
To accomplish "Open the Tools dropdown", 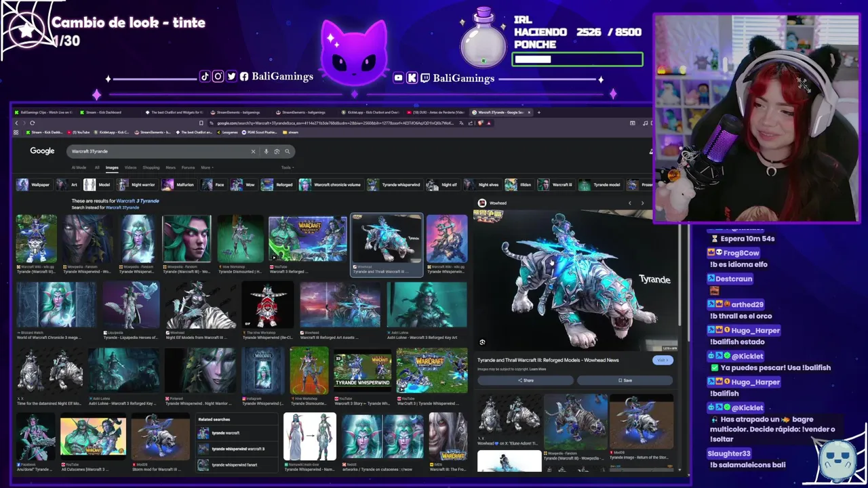I will 288,167.
